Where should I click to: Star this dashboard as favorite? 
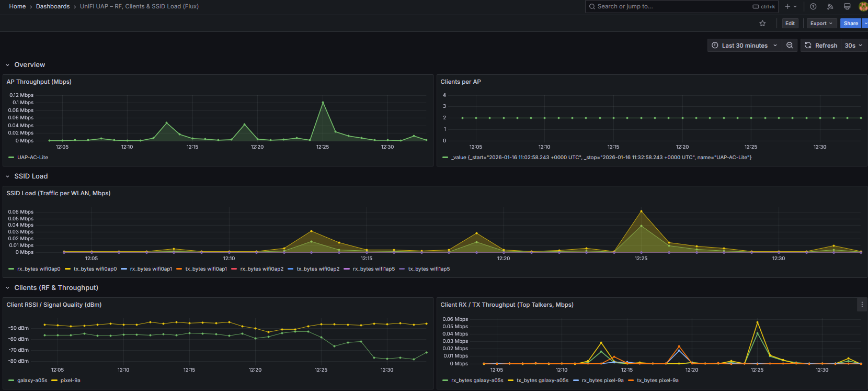coord(762,24)
